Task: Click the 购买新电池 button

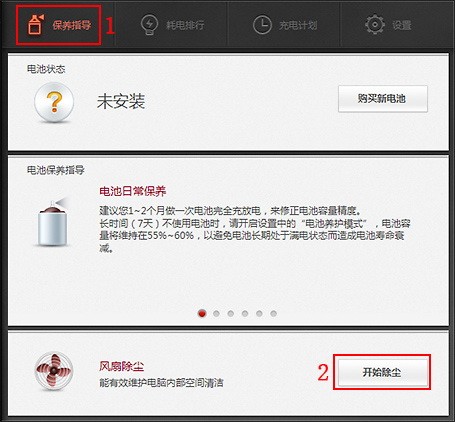Action: [383, 99]
